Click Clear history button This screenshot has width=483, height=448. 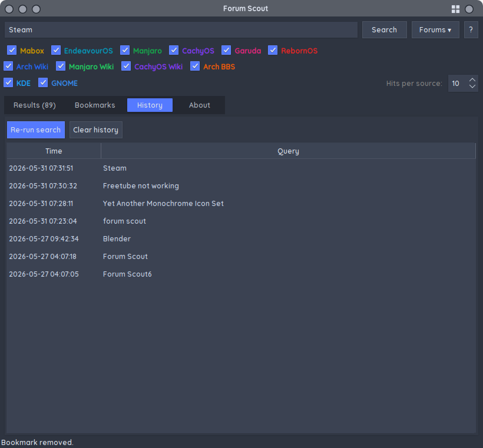click(96, 130)
